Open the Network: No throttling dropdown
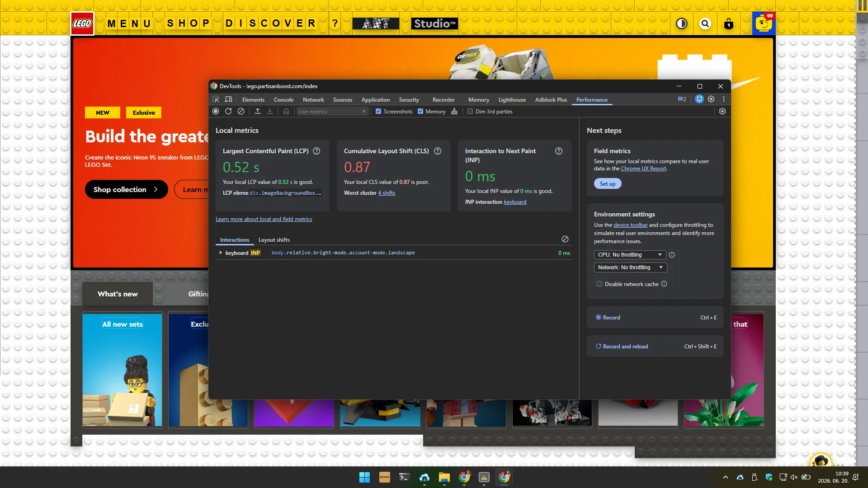Viewport: 868px width, 488px height. [x=630, y=267]
